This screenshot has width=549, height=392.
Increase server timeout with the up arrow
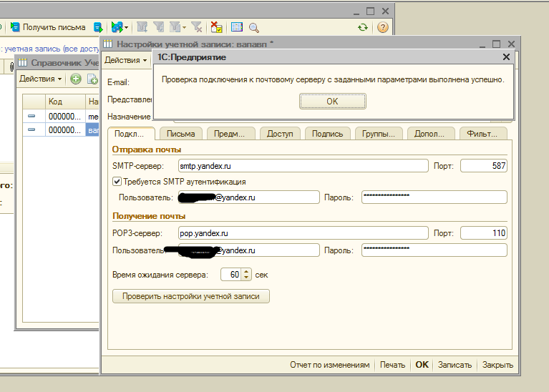tap(246, 271)
